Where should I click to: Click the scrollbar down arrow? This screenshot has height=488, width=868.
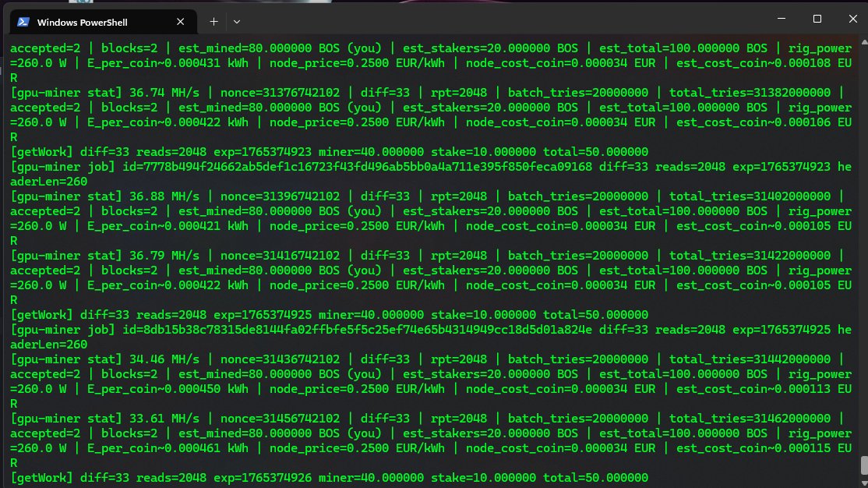point(864,483)
